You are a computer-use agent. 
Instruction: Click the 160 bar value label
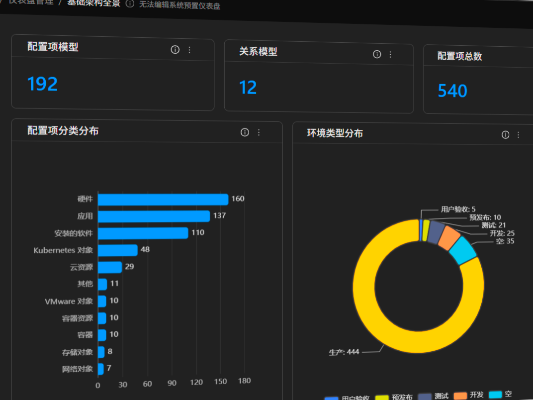click(x=238, y=199)
